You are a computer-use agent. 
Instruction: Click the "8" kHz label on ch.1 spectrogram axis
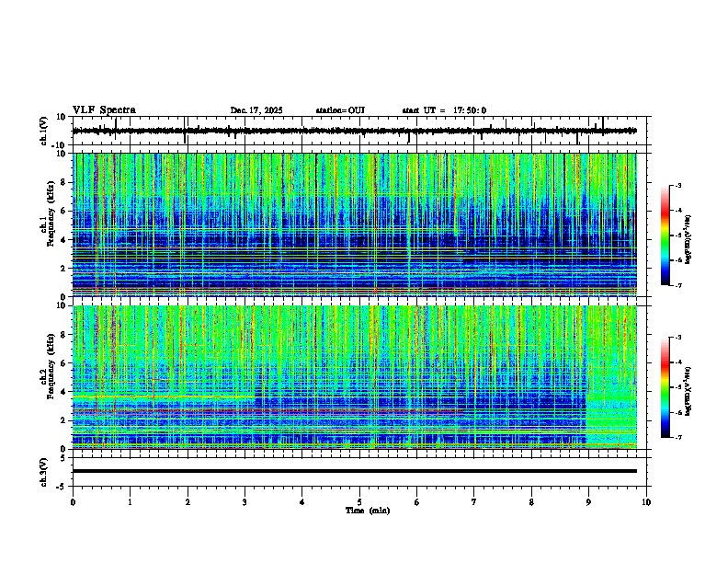coord(63,182)
